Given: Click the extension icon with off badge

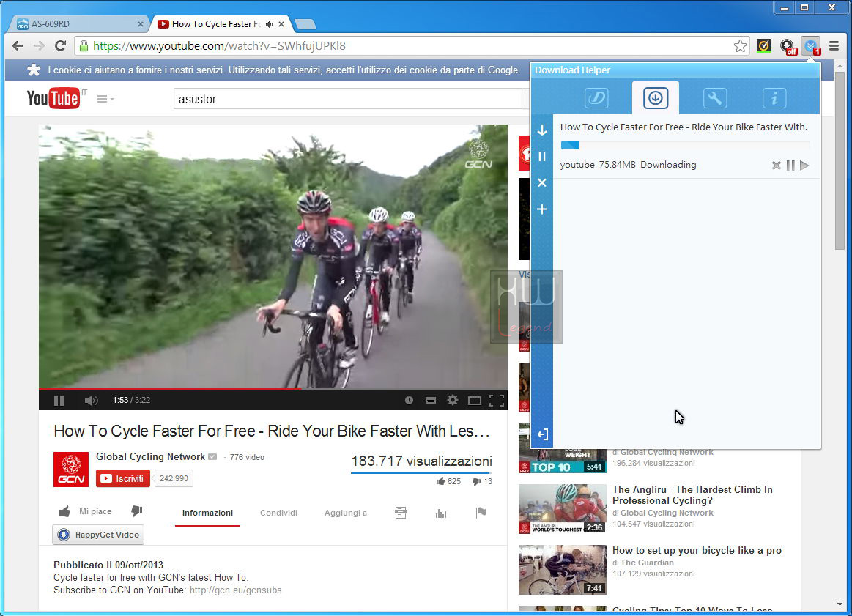Looking at the screenshot, I should (x=788, y=46).
